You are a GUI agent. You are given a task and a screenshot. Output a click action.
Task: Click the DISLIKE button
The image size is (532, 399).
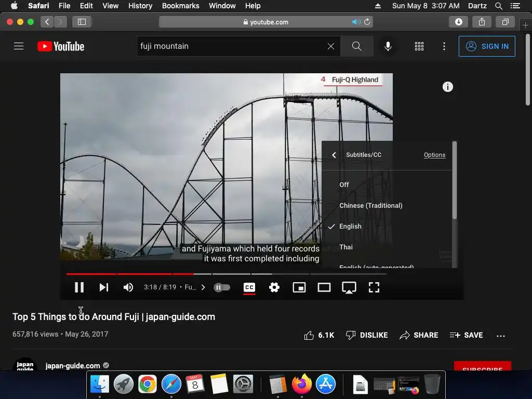pyautogui.click(x=366, y=335)
